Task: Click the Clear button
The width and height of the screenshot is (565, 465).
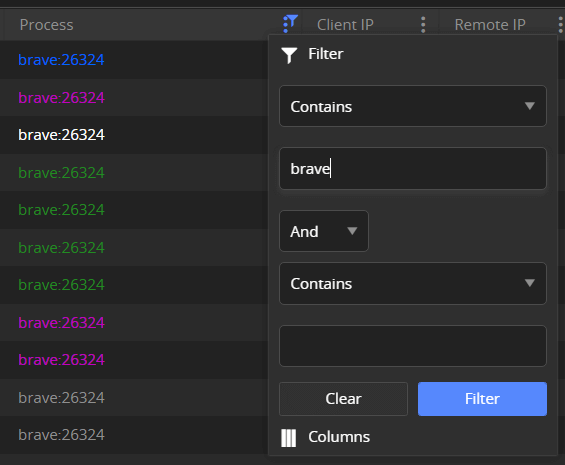Action: 343,399
